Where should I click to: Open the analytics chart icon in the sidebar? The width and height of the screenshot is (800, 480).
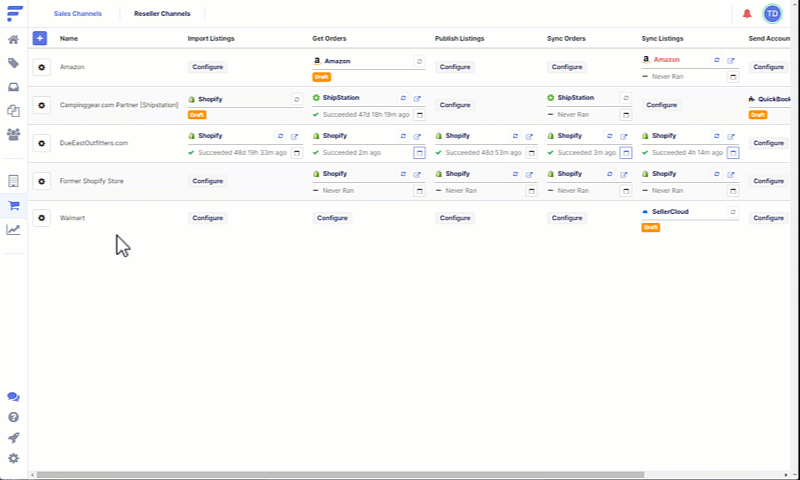pyautogui.click(x=13, y=230)
